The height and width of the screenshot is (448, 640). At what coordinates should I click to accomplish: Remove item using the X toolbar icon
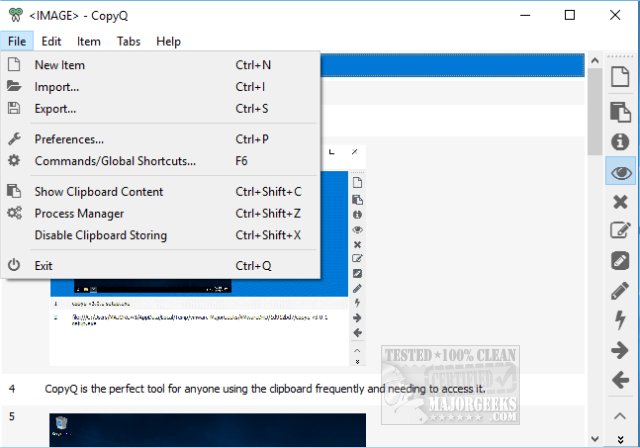coord(620,202)
